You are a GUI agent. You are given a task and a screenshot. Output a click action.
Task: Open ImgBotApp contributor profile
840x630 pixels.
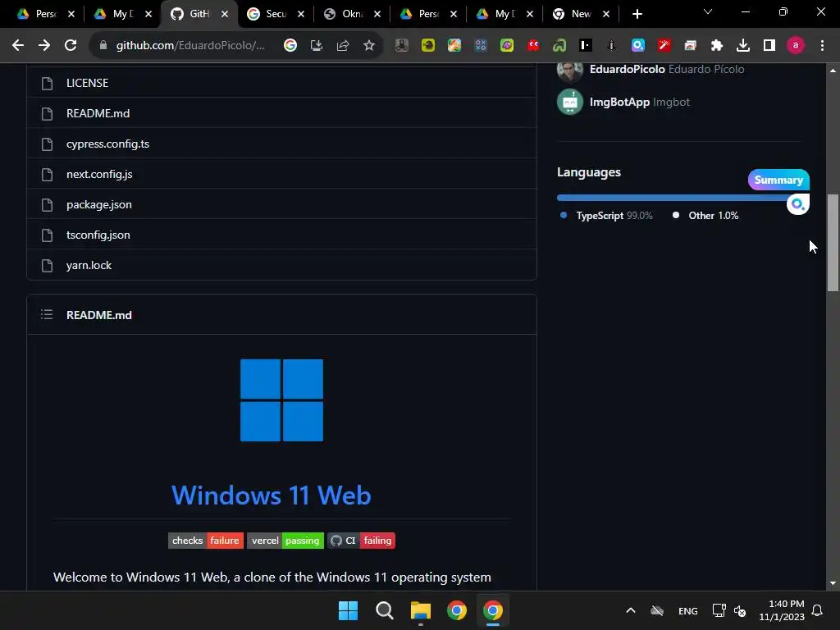(620, 102)
